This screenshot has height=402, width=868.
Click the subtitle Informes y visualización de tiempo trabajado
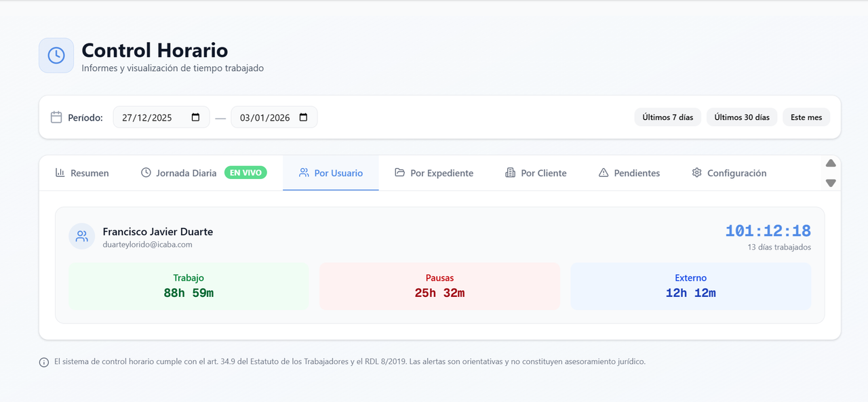pos(172,68)
